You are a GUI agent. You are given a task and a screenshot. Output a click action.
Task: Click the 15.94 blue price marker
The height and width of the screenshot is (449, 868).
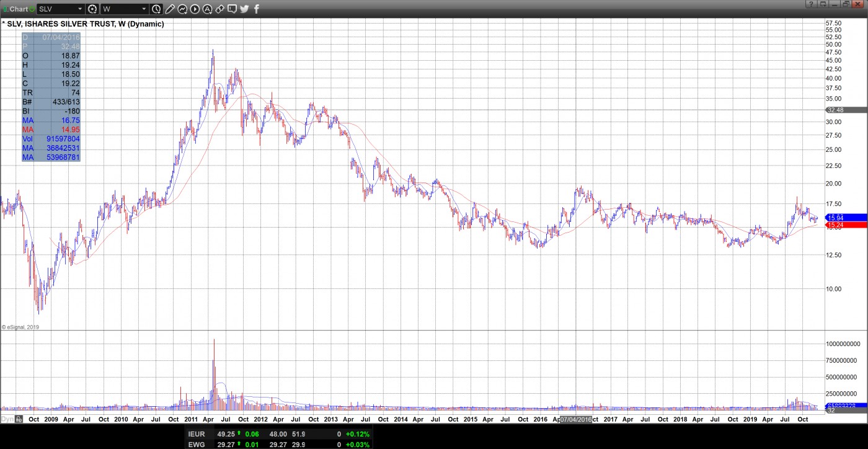tap(846, 218)
